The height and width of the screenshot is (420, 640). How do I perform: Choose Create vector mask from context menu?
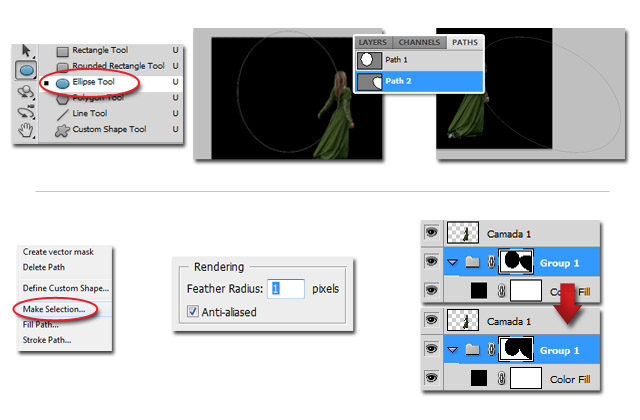pos(58,252)
